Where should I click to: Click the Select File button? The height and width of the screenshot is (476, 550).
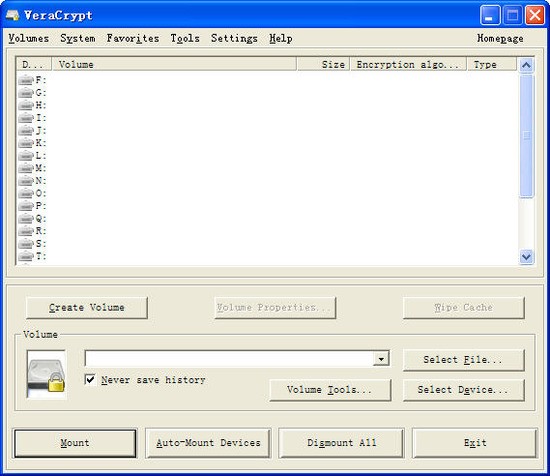(x=464, y=360)
